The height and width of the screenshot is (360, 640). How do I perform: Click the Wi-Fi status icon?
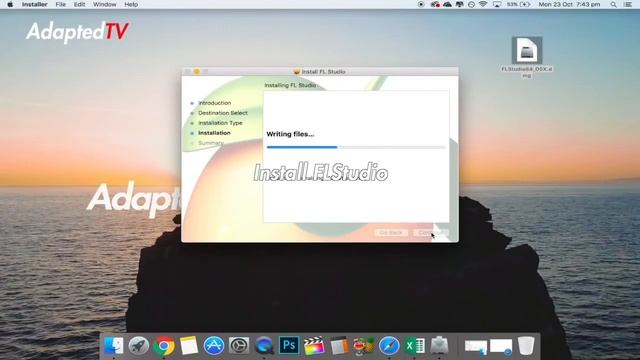click(483, 4)
